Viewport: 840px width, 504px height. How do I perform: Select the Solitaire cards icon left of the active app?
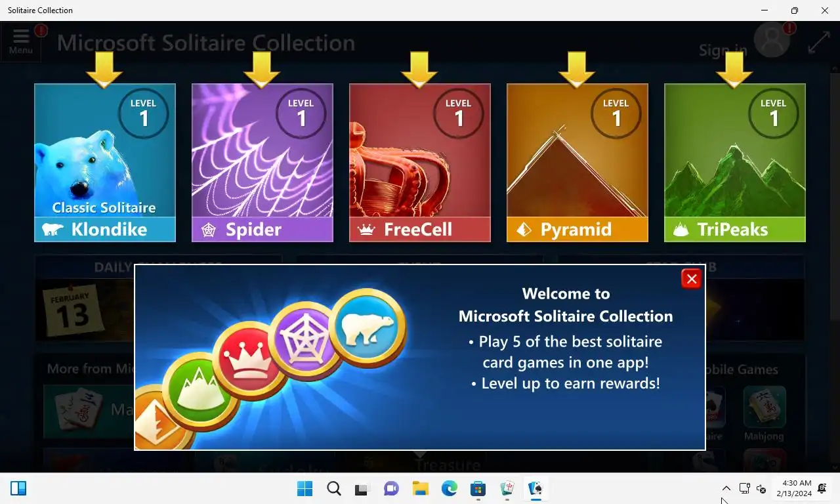(507, 488)
